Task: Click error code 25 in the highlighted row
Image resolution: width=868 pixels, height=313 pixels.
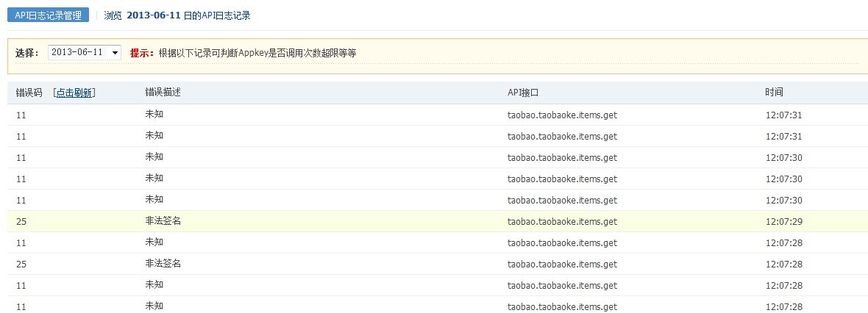Action: (21, 221)
